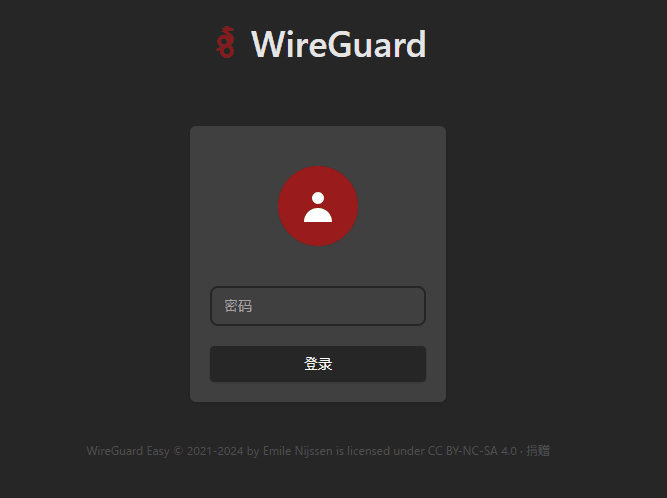Click the white person silhouette icon
This screenshot has width=667, height=498.
pos(318,207)
